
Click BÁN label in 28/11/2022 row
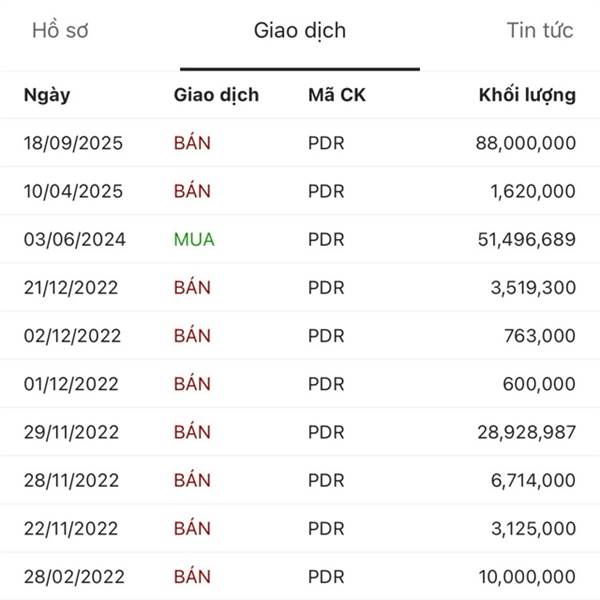[192, 480]
